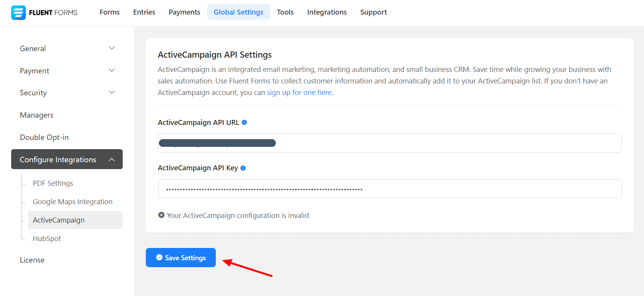Screen dimensions: 644x296
Task: Click the invalid configuration error icon
Action: [x=162, y=215]
